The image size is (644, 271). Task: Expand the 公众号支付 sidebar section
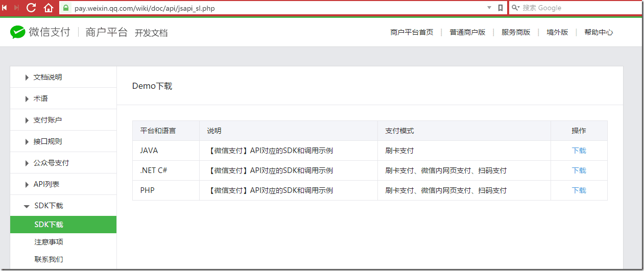pos(51,163)
